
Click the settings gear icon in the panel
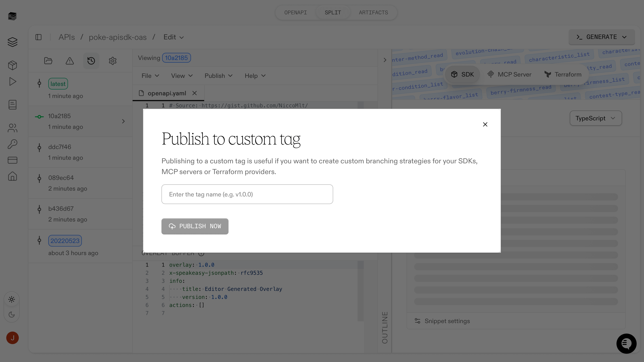click(x=112, y=61)
